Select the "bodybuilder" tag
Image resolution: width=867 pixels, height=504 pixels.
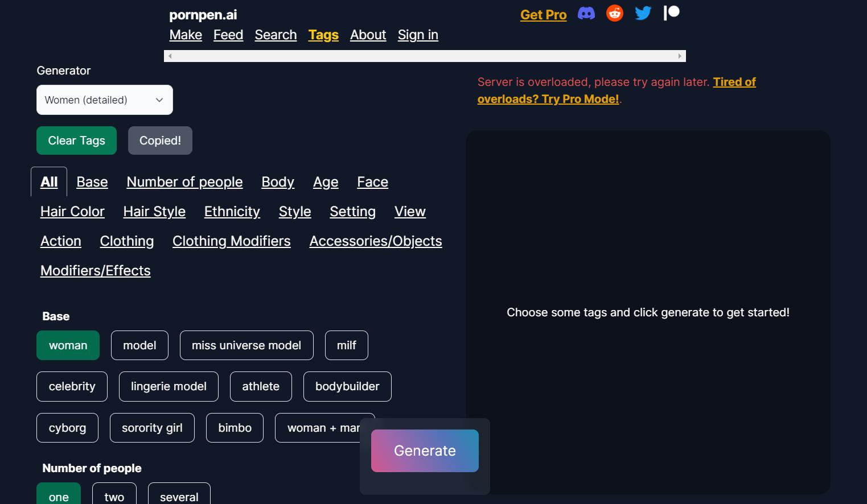347,386
